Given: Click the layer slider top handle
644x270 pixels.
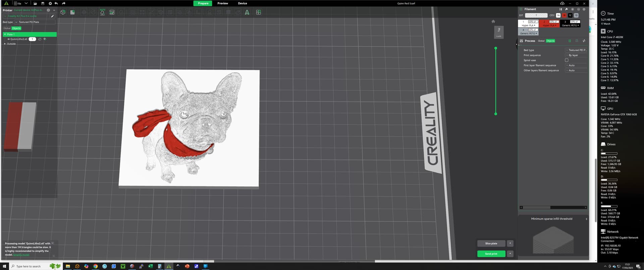Looking at the screenshot, I should pos(496,48).
